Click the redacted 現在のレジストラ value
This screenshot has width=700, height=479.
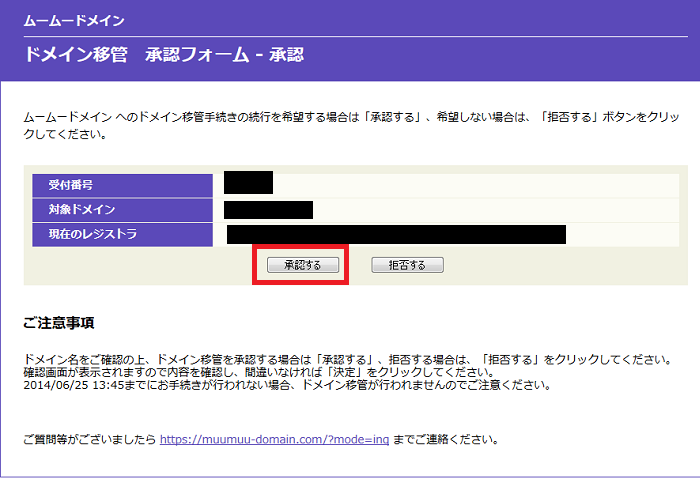396,235
